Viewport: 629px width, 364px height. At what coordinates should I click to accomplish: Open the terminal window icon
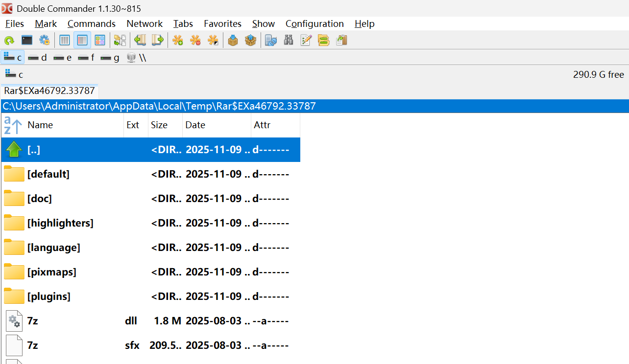point(26,40)
